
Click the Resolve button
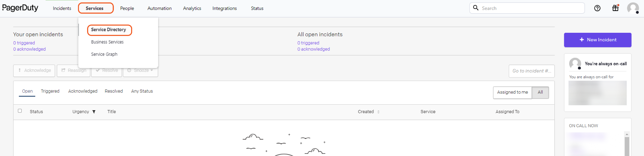[x=107, y=71]
